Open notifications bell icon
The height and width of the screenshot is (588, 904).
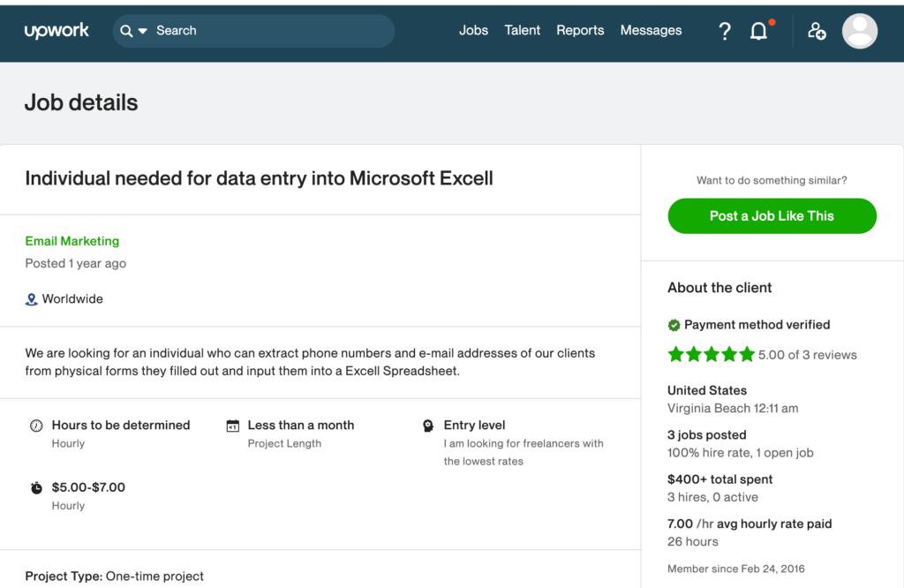(758, 31)
